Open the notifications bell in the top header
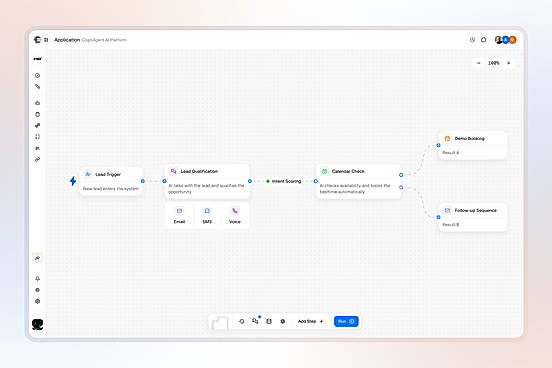 [x=484, y=40]
